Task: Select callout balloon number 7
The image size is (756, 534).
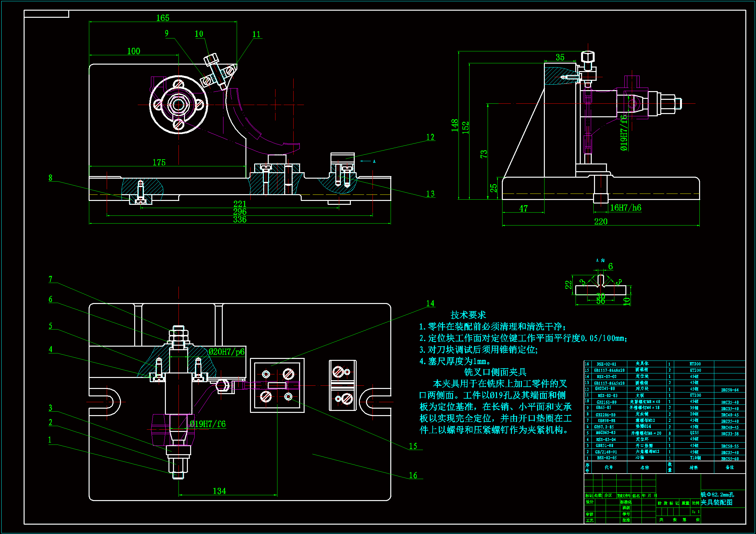Action: tap(50, 279)
